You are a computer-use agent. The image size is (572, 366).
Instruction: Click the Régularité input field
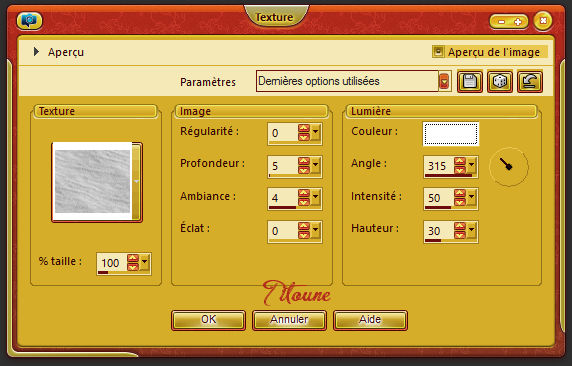coord(283,133)
